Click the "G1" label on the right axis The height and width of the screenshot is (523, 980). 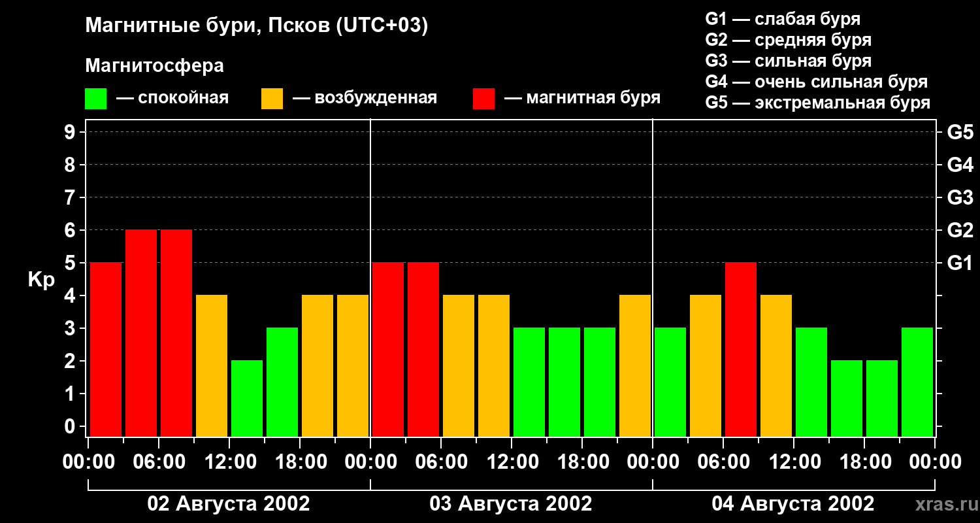tap(960, 263)
